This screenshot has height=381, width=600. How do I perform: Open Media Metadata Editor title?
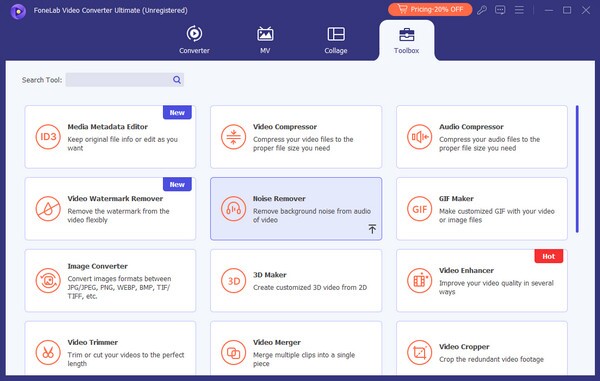pos(108,127)
